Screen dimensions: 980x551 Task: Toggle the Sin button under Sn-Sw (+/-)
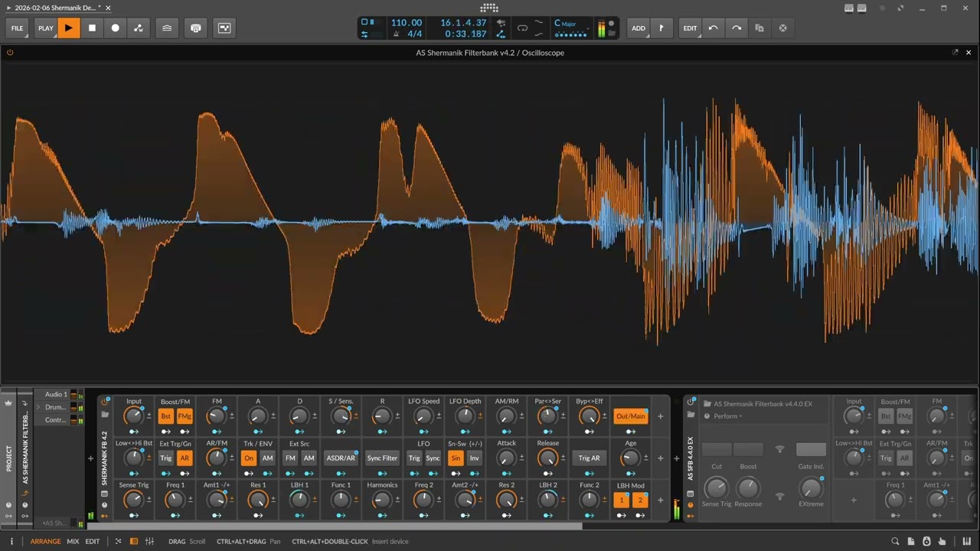click(456, 458)
